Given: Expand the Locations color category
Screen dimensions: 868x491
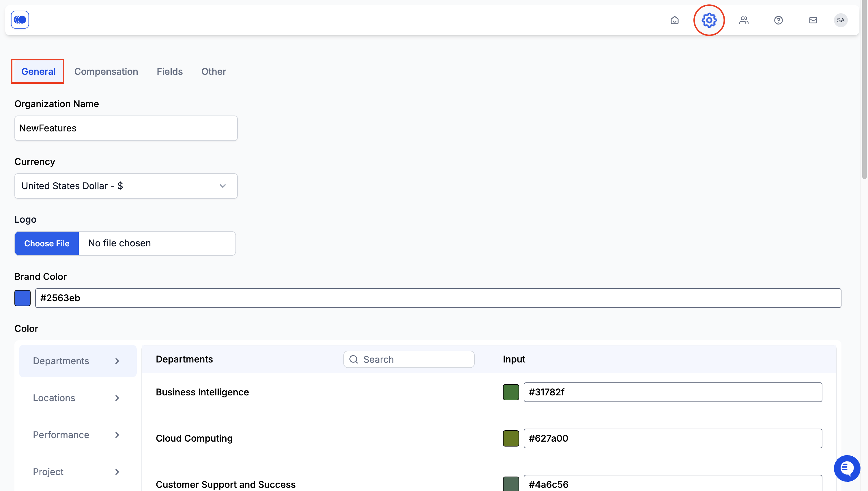Looking at the screenshot, I should pos(78,398).
